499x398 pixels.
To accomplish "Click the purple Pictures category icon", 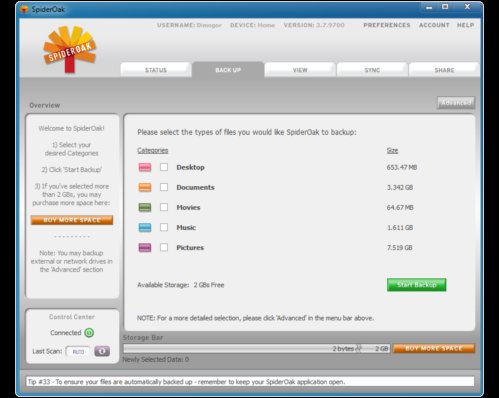I will click(145, 247).
